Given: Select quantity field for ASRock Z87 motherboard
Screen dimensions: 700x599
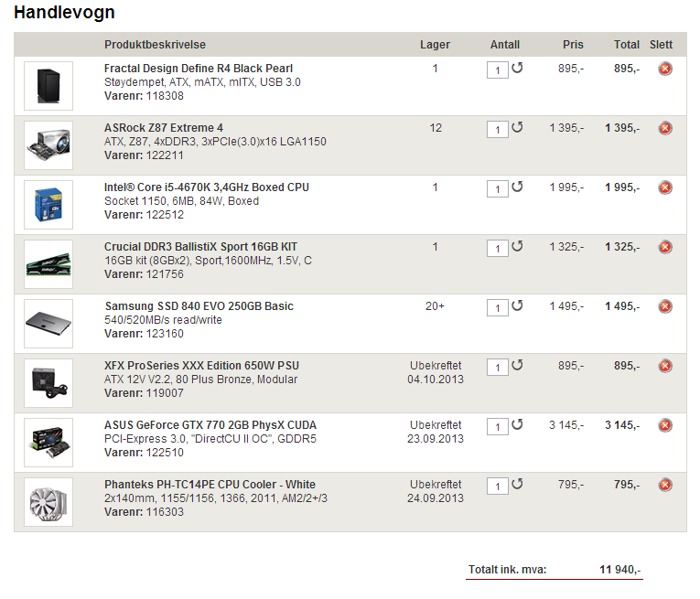Looking at the screenshot, I should [x=498, y=130].
